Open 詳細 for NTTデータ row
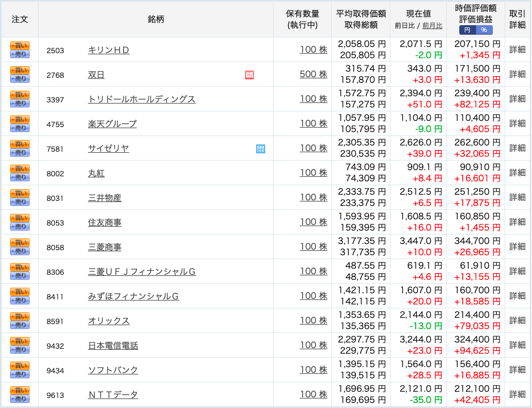The height and width of the screenshot is (408, 532). click(x=517, y=395)
